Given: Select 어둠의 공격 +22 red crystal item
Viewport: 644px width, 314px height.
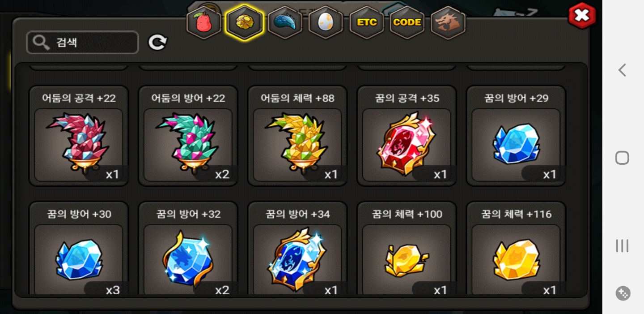Looking at the screenshot, I should coord(79,136).
